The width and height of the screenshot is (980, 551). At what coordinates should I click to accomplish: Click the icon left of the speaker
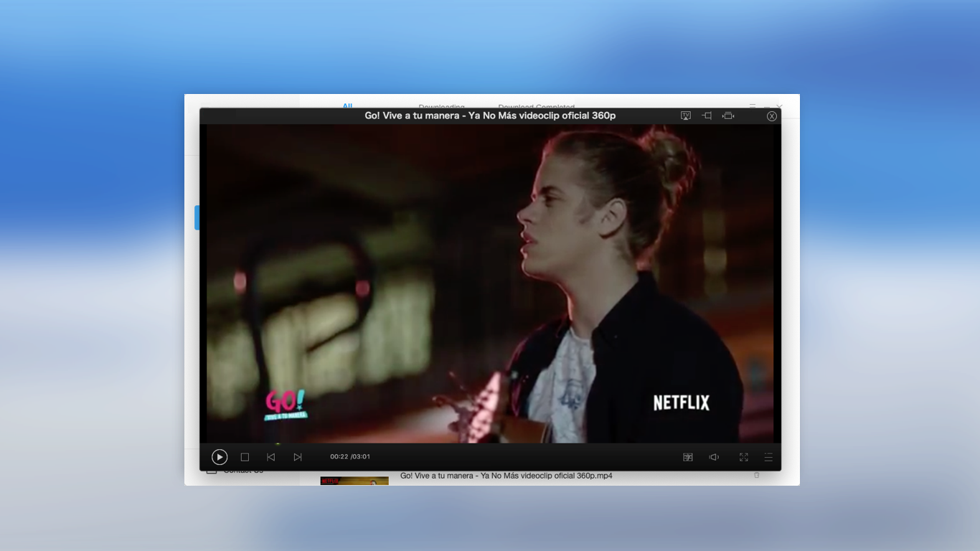688,457
